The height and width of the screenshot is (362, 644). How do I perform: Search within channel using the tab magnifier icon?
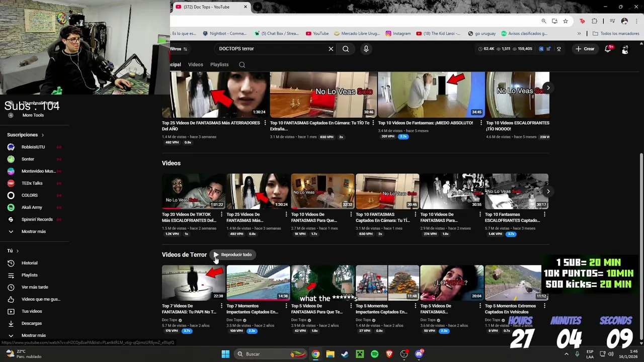(x=242, y=64)
